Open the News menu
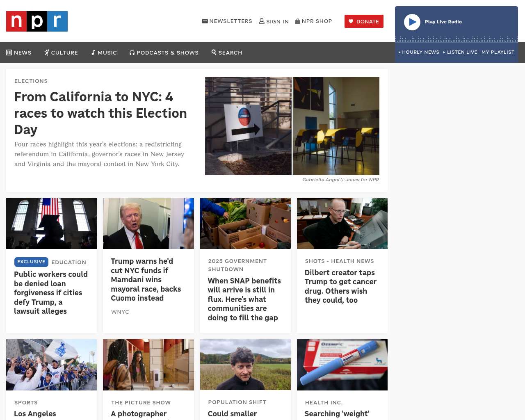The image size is (525, 420). coord(19,52)
